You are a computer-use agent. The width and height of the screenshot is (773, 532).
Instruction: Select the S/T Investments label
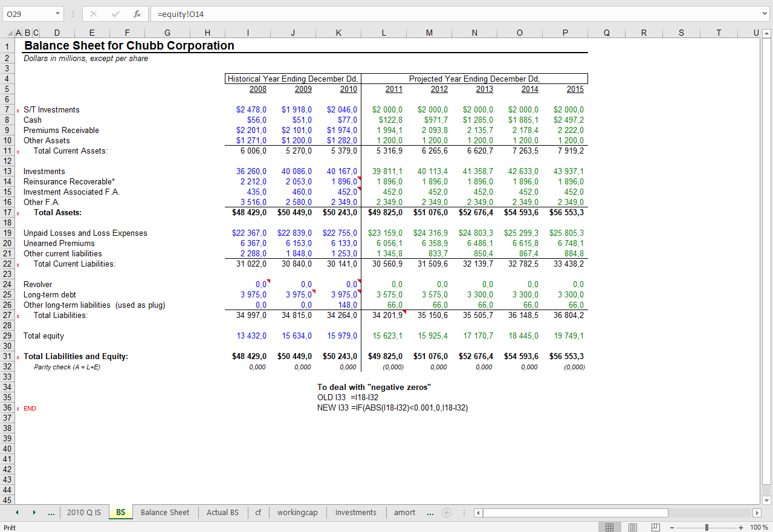pyautogui.click(x=51, y=109)
